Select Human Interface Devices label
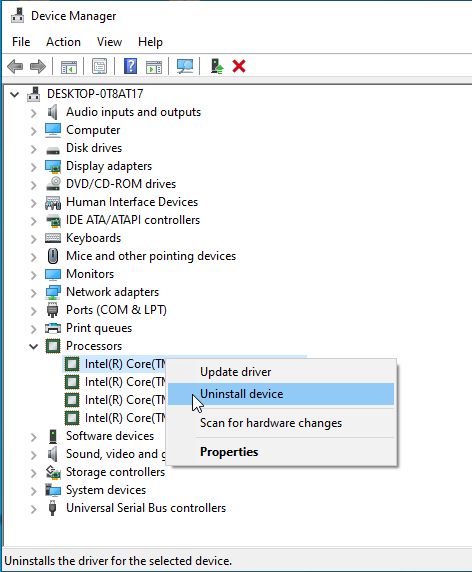 (x=132, y=202)
